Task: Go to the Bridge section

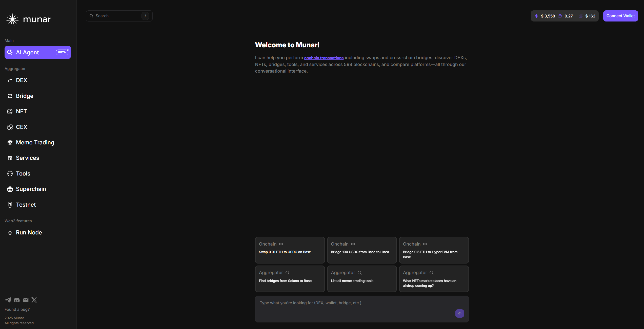Action: pyautogui.click(x=38, y=96)
